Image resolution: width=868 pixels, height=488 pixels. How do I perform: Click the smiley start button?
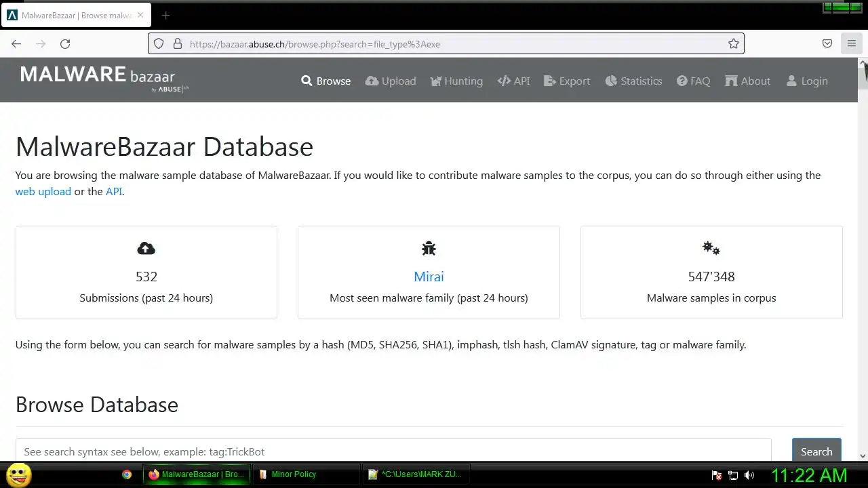[x=19, y=474]
